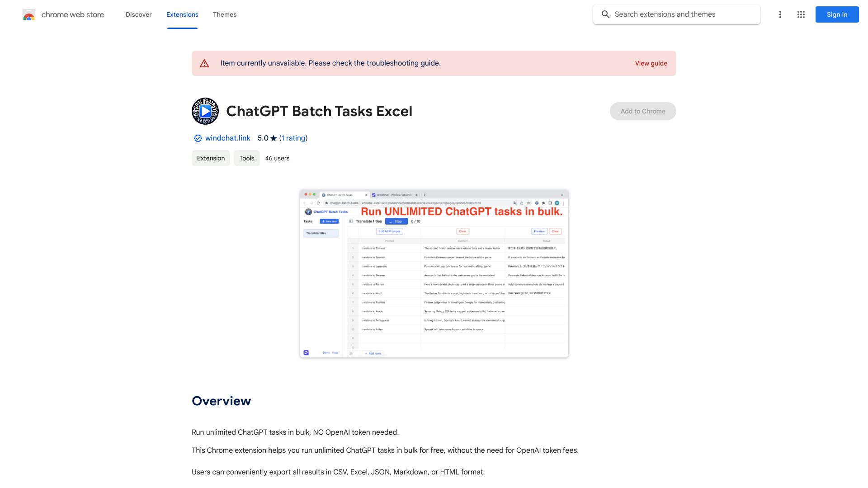Viewport: 868px width, 488px height.
Task: Click the Chrome Web Store rainbow icon
Action: pos(28,14)
